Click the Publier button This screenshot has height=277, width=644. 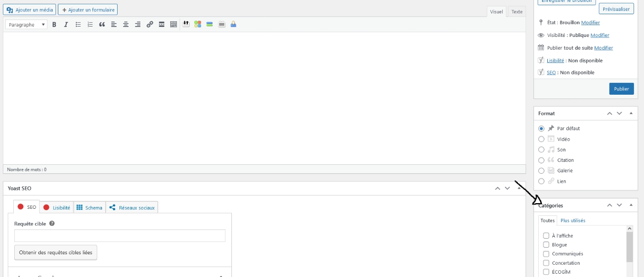[x=621, y=89]
